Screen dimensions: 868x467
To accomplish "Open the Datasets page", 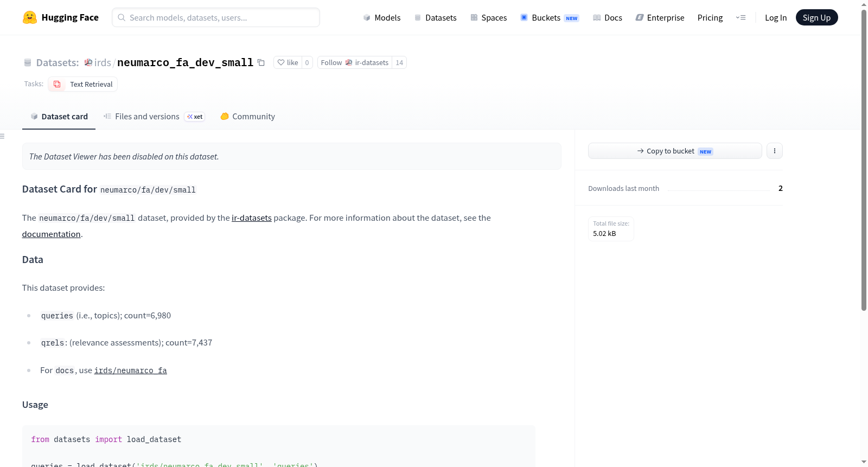I will click(x=436, y=17).
